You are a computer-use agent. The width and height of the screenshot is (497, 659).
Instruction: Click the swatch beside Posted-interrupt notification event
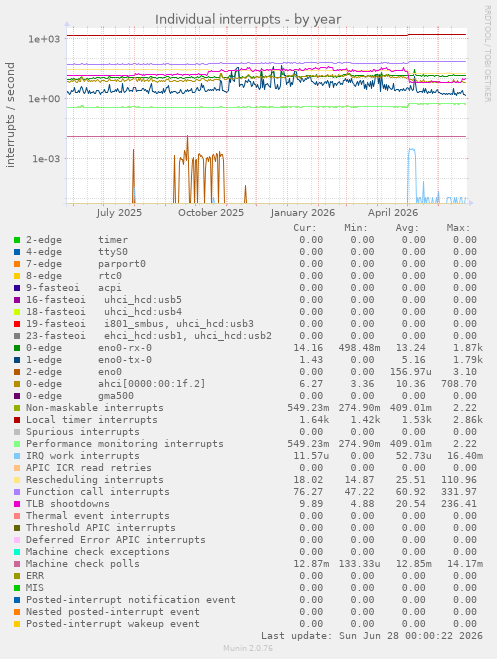(x=17, y=600)
